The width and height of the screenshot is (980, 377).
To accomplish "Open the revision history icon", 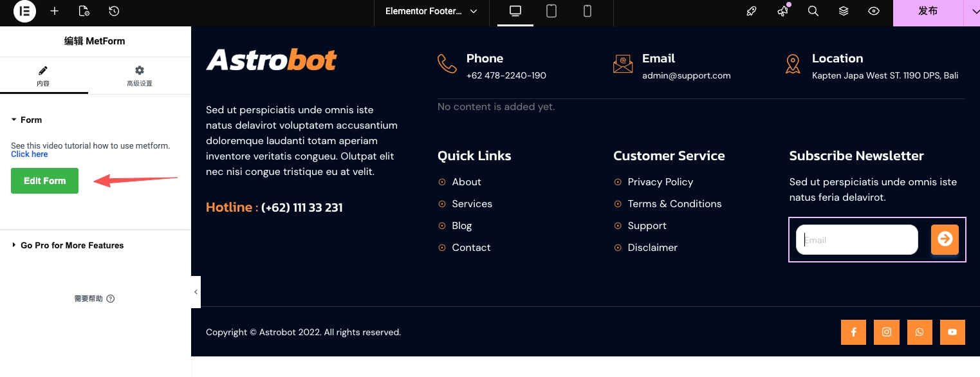I will pos(114,11).
